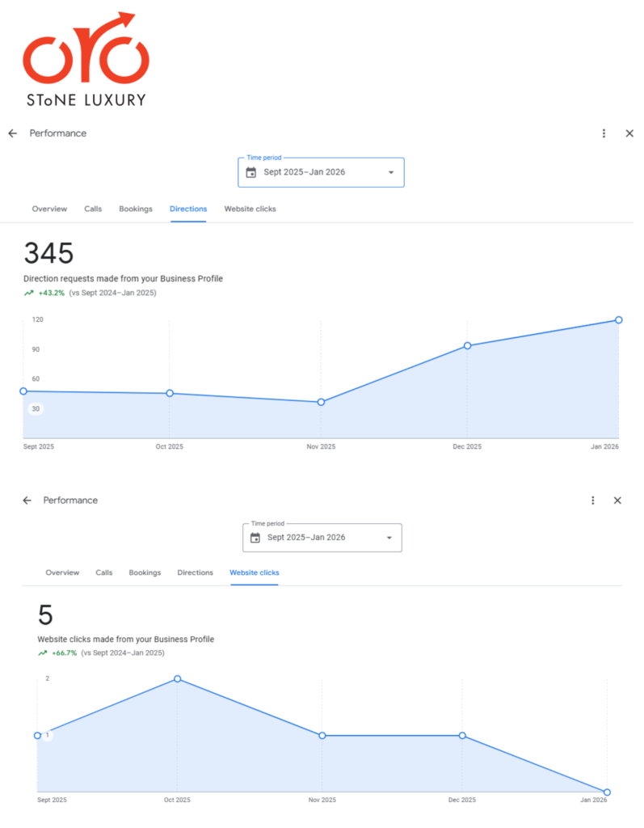Click the 345 direction requests total
This screenshot has width=644, height=828.
pos(48,253)
